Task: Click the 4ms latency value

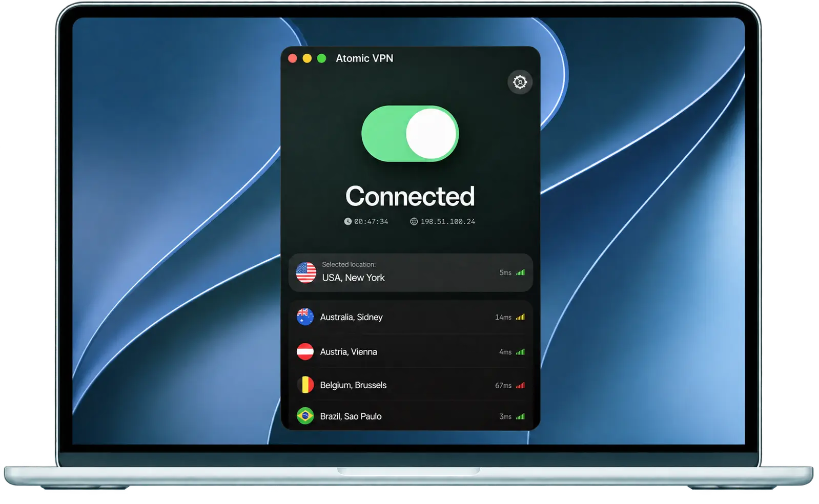Action: click(505, 352)
